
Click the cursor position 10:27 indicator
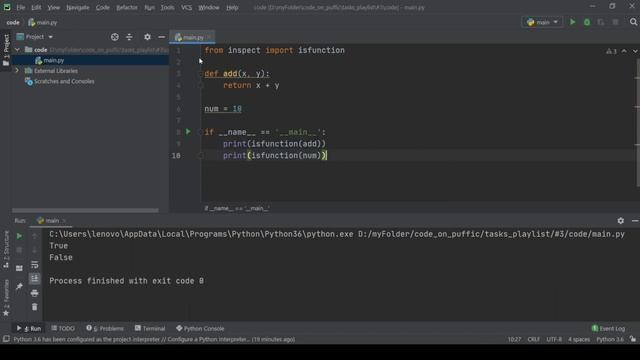[x=514, y=339]
